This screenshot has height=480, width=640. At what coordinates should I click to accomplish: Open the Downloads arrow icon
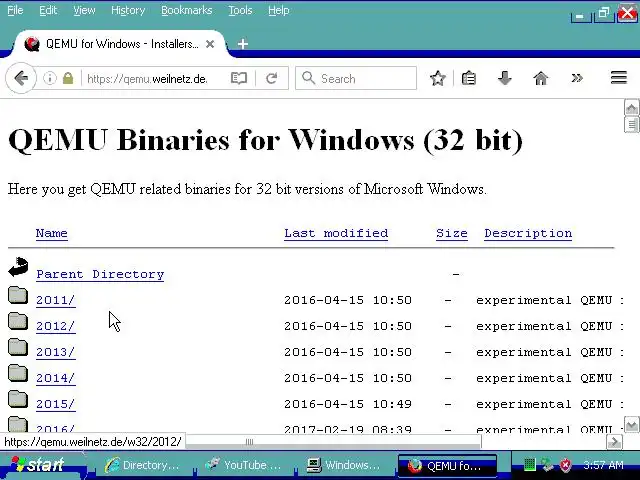click(505, 78)
